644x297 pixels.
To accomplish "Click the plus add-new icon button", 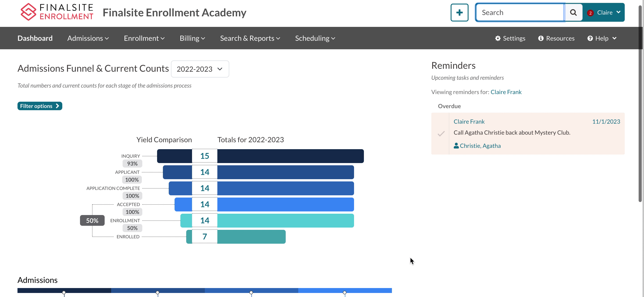I will click(459, 13).
